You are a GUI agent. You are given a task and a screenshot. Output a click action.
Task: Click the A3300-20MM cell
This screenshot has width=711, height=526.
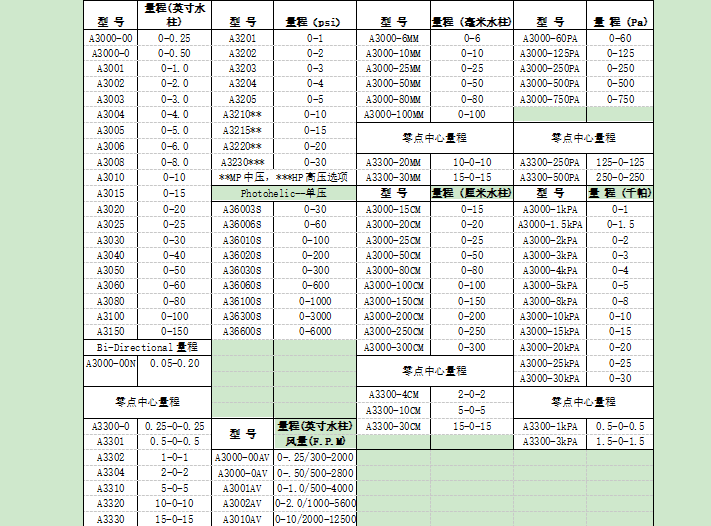coord(393,161)
